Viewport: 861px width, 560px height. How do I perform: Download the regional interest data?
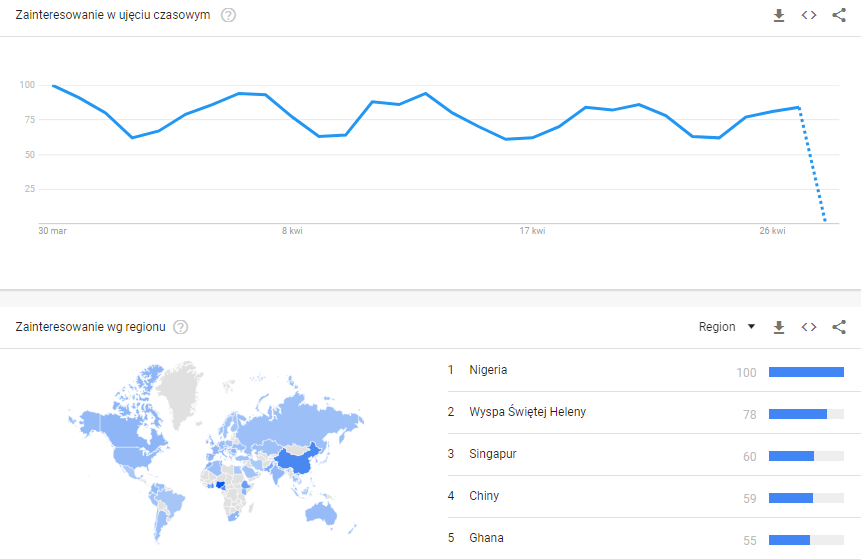[779, 327]
